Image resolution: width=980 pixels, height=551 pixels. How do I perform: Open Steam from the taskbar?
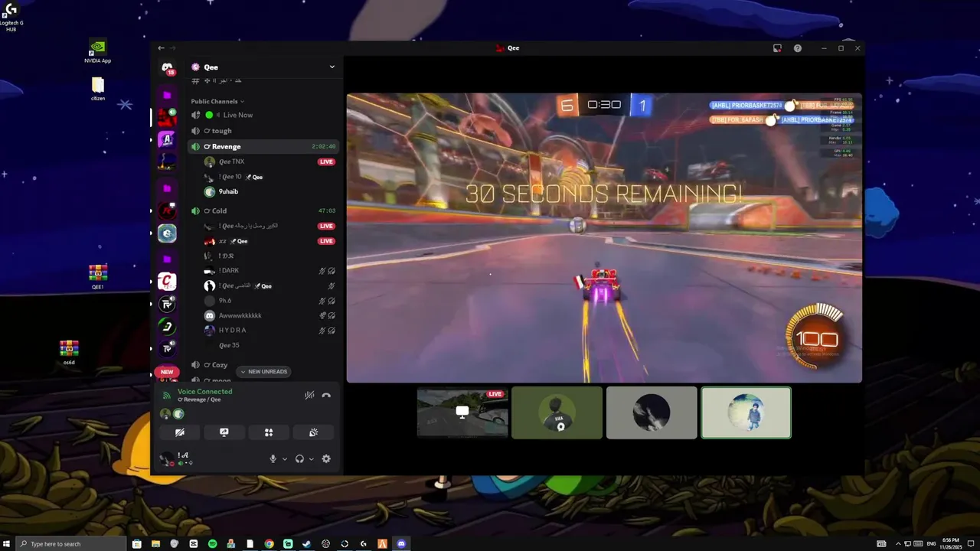coord(306,543)
